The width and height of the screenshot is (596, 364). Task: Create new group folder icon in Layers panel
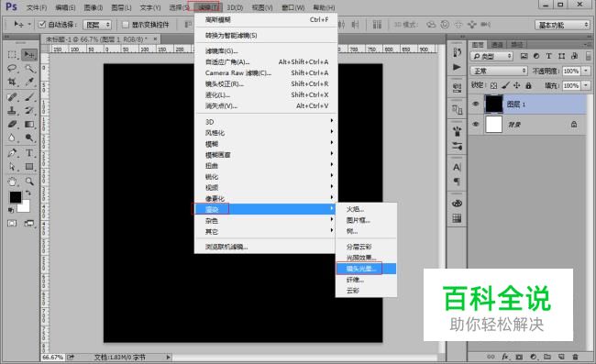(547, 357)
